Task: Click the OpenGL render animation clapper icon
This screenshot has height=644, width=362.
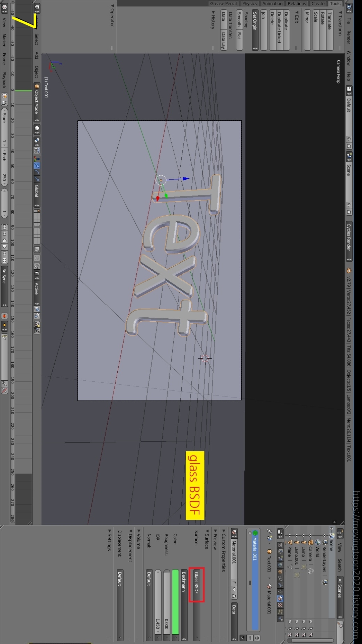Action: pyautogui.click(x=37, y=331)
